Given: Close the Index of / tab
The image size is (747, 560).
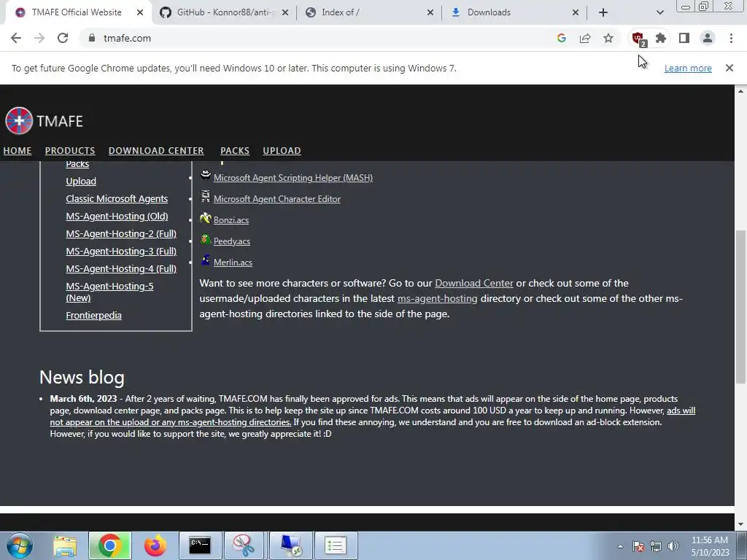Looking at the screenshot, I should click(x=430, y=12).
